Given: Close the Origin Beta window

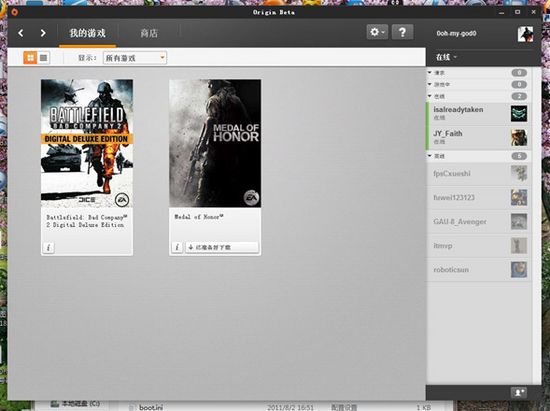Looking at the screenshot, I should click(533, 12).
